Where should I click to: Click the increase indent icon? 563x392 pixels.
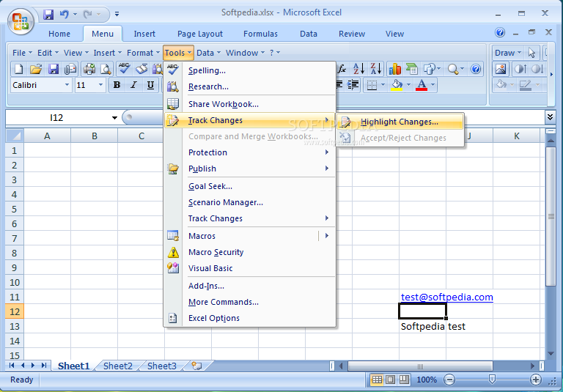tap(353, 85)
